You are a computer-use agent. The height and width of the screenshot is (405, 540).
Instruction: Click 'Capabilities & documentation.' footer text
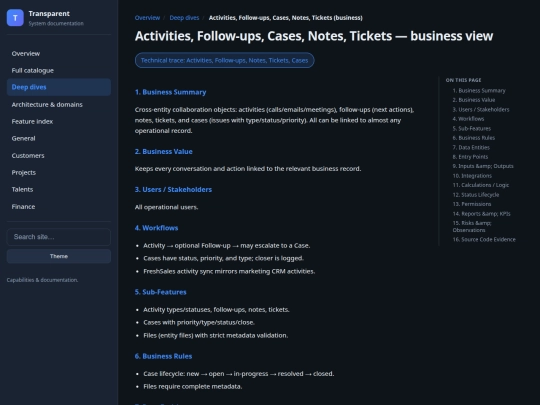tap(42, 280)
